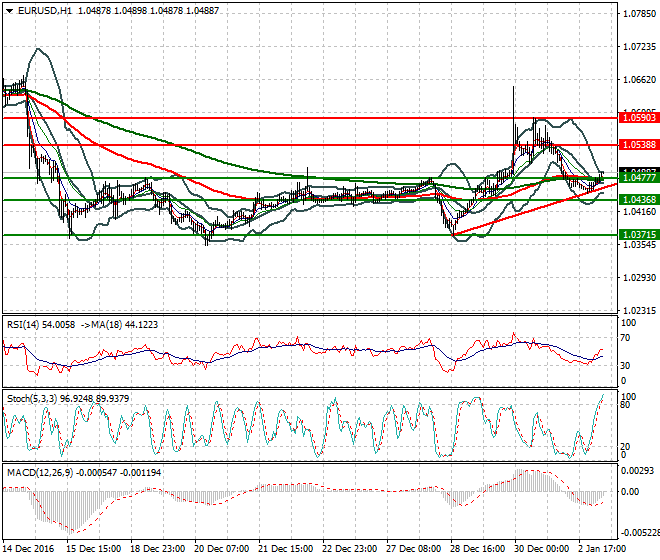Click the 1.06620 price scale value
Image resolution: width=660 pixels, height=560 pixels.
coord(639,80)
